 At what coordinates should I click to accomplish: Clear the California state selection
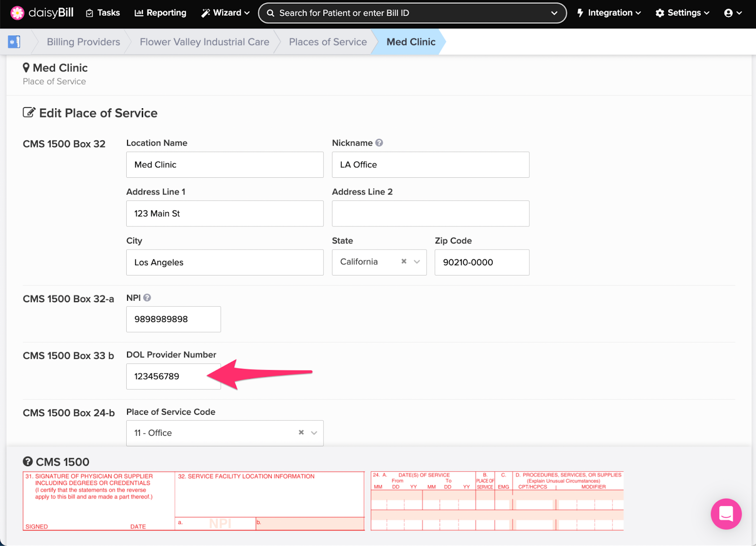click(404, 261)
